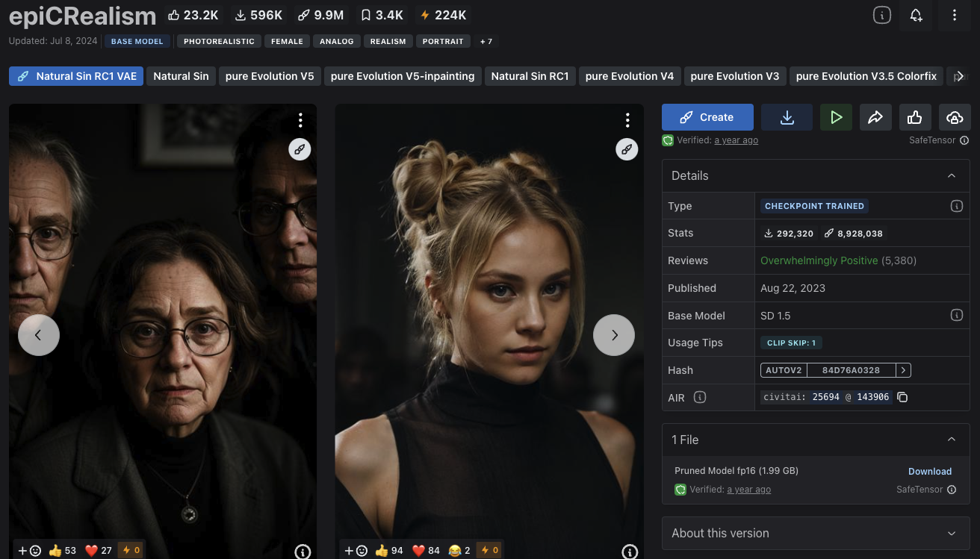
Task: Collapse the 1 File section
Action: point(951,440)
